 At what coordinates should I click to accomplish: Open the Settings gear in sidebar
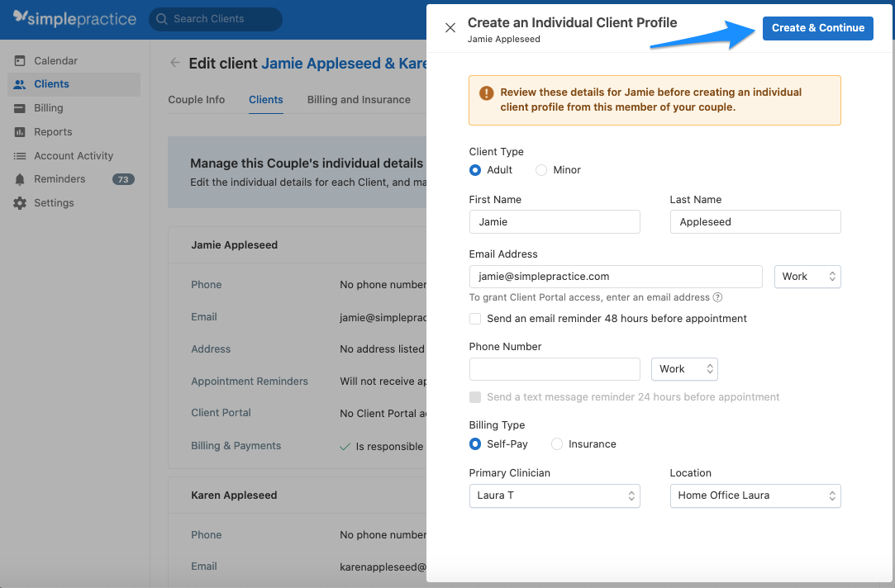(x=54, y=202)
